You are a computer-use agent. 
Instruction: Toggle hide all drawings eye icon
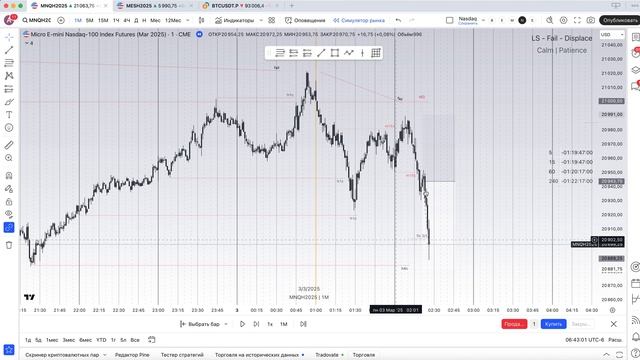pyautogui.click(x=9, y=214)
